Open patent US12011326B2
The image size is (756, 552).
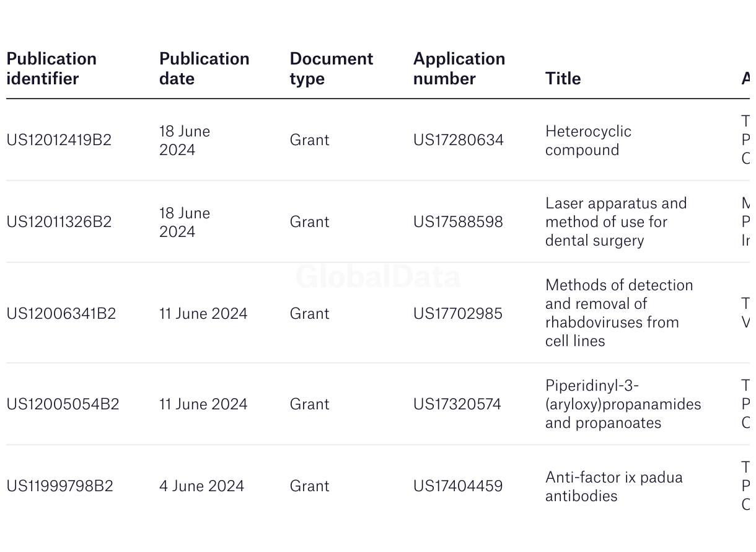coord(59,222)
